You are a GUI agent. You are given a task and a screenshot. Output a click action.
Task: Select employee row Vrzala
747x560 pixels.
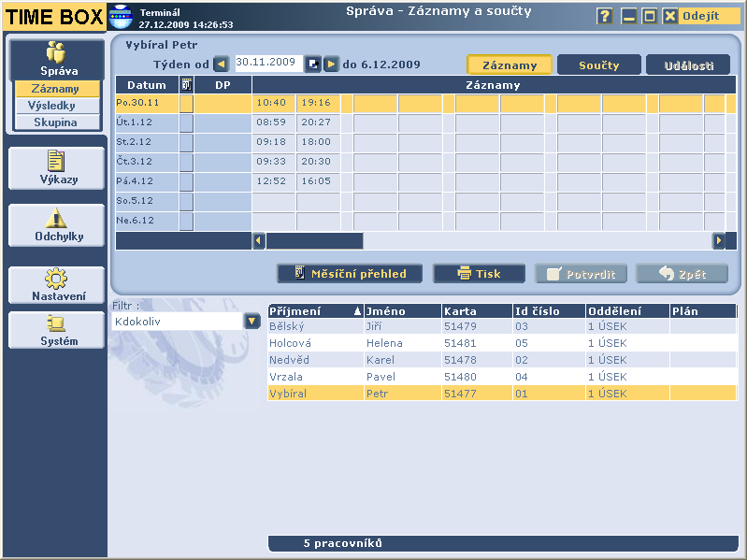pos(503,377)
